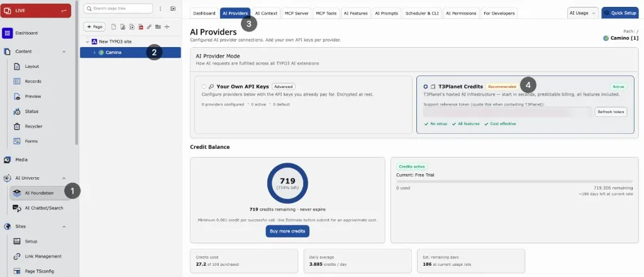Click the Credits active badge
This screenshot has height=277, width=644.
411,166
